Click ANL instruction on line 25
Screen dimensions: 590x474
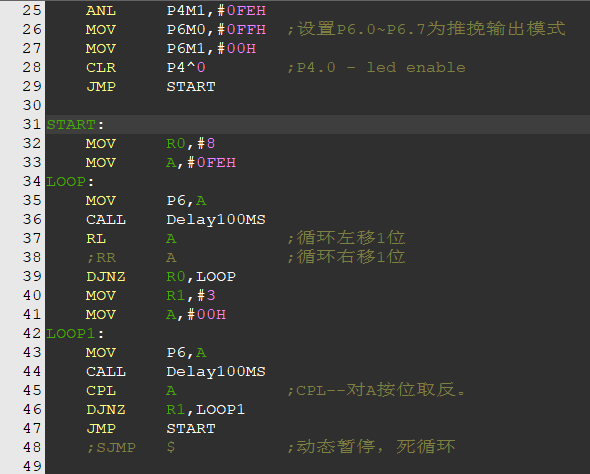coord(101,11)
